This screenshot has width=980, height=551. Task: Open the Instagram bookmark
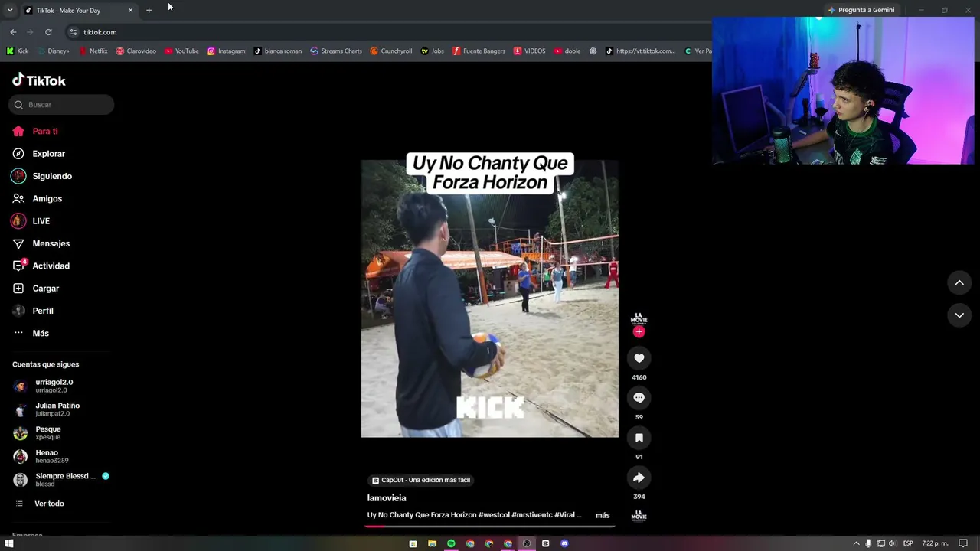tap(226, 51)
